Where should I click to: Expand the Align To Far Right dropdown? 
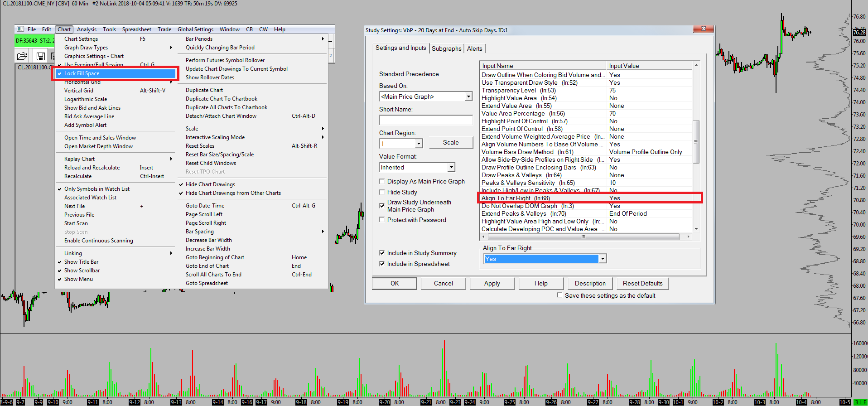(x=602, y=259)
